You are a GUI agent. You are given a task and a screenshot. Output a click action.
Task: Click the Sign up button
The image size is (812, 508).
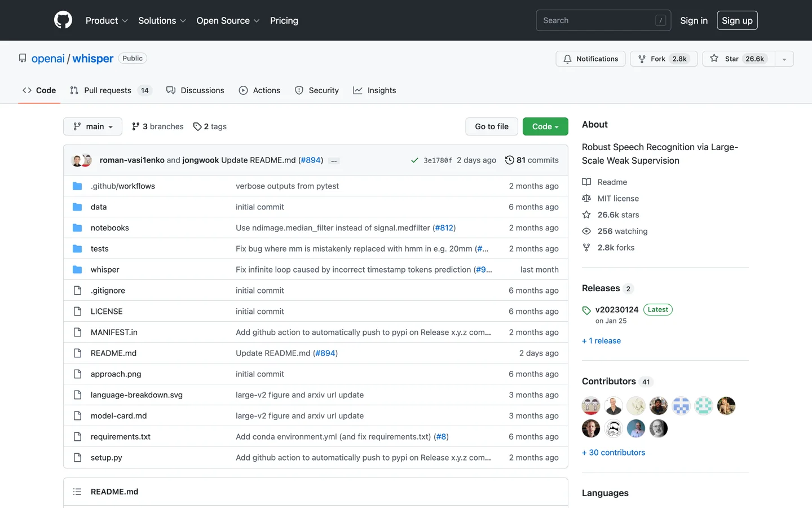point(737,20)
